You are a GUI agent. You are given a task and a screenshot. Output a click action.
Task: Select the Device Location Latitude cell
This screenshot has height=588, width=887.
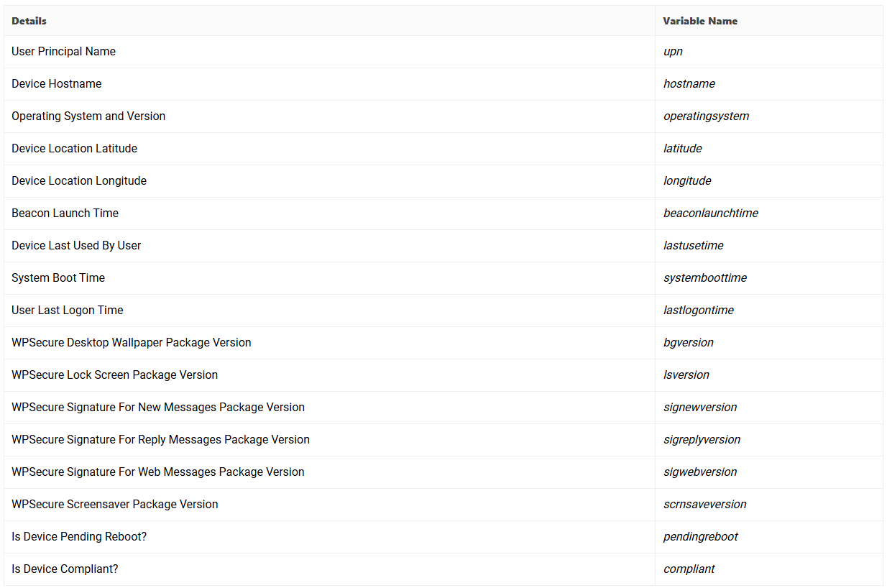coord(74,149)
